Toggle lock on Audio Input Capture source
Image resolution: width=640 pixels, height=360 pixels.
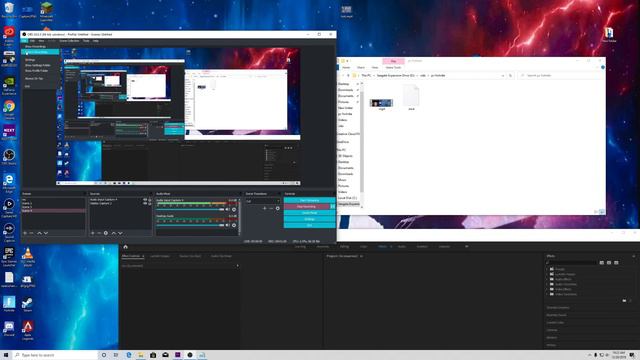click(149, 200)
